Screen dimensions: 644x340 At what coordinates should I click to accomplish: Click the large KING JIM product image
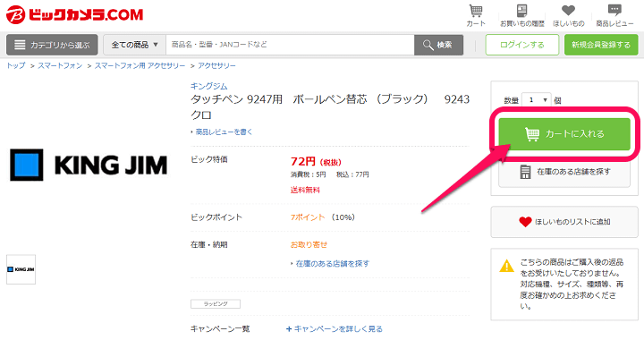pyautogui.click(x=89, y=165)
